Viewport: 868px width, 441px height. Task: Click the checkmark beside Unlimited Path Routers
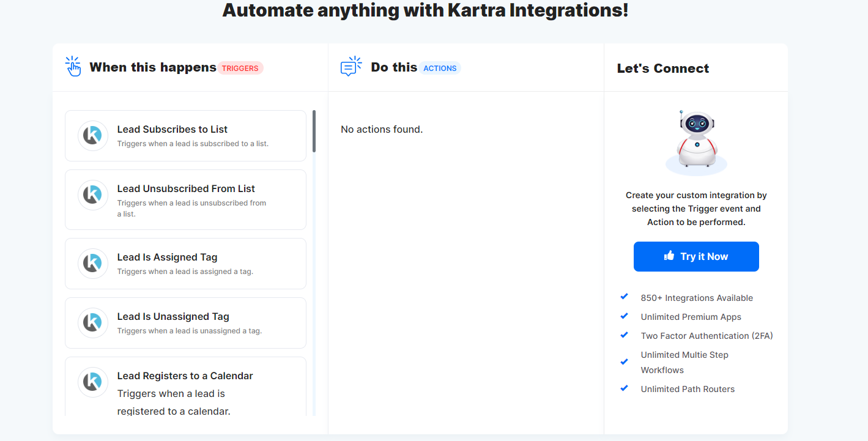(x=625, y=388)
